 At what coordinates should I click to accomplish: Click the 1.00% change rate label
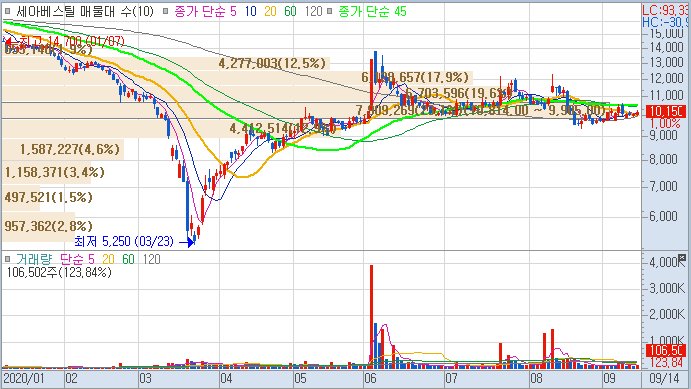665,123
